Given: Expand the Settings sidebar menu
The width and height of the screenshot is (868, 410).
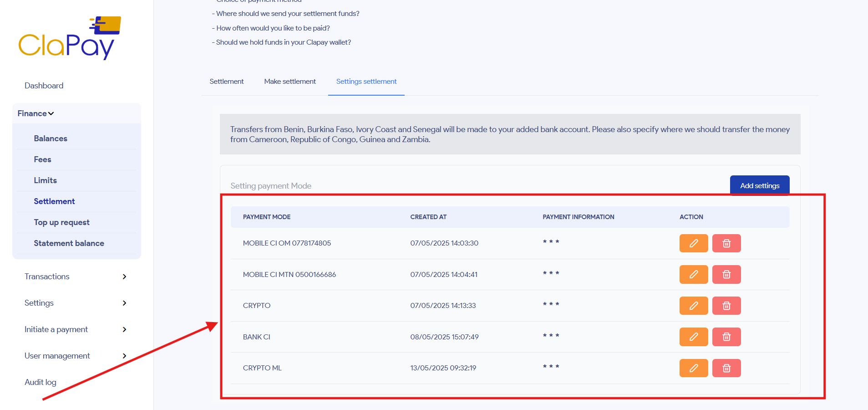Looking at the screenshot, I should 75,303.
